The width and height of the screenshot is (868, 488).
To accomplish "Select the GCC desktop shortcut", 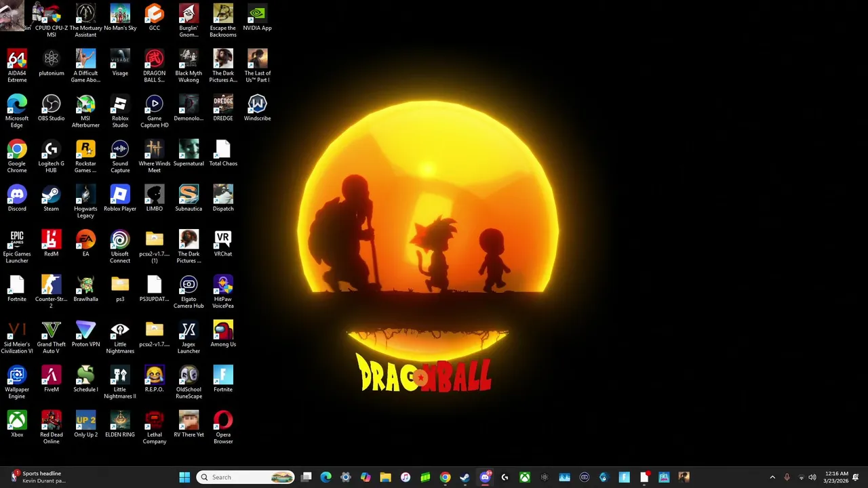I will [x=155, y=18].
